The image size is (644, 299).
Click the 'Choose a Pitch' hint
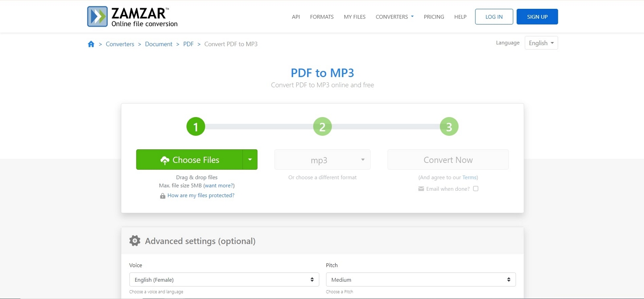coord(339,292)
